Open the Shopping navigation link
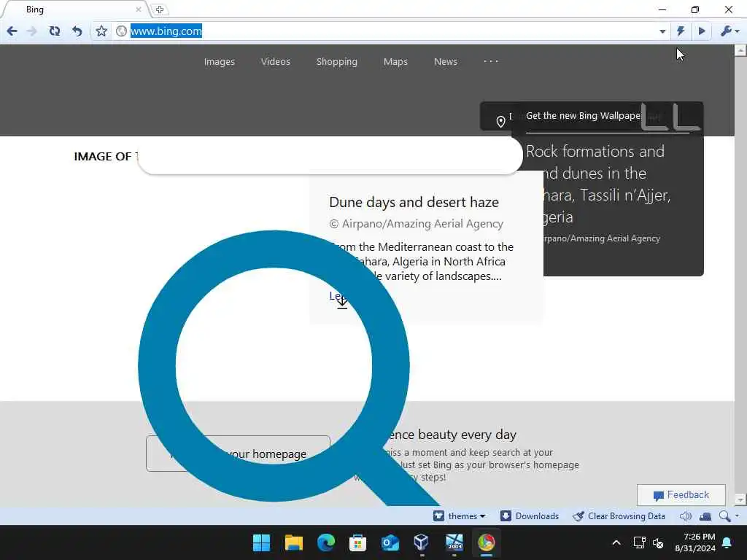The width and height of the screenshot is (747, 560). click(337, 62)
